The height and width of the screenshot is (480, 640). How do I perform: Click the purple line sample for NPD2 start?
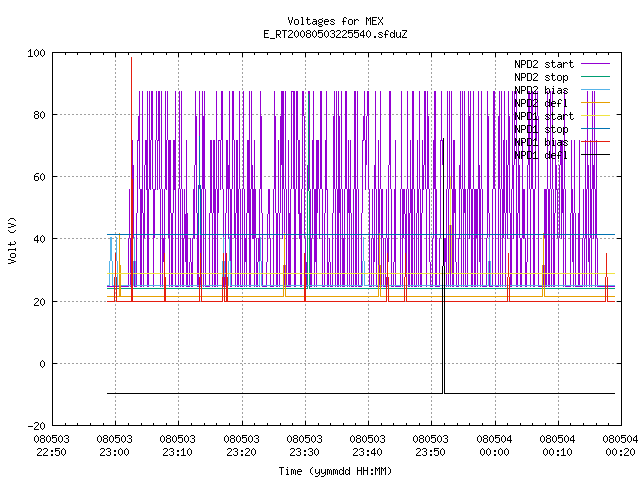pos(596,64)
